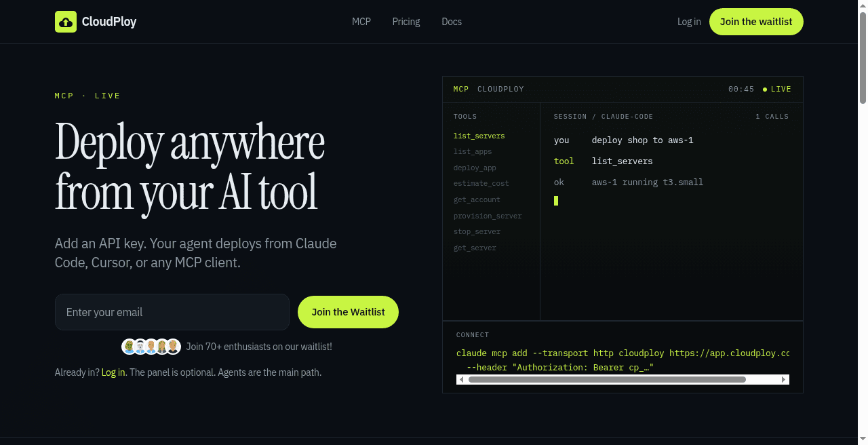Click the SESSION / CLAUDE-CODE label
Screen dimensions: 868x445
[x=604, y=117]
